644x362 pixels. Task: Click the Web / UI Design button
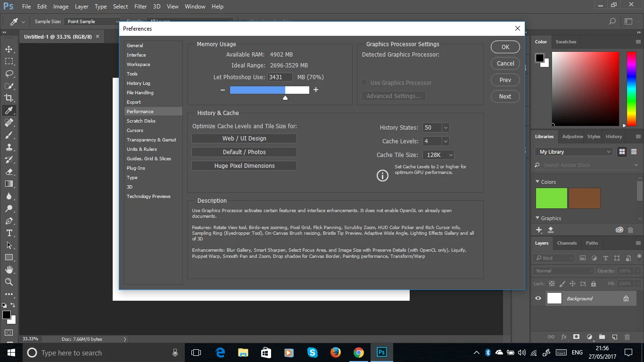pyautogui.click(x=244, y=139)
